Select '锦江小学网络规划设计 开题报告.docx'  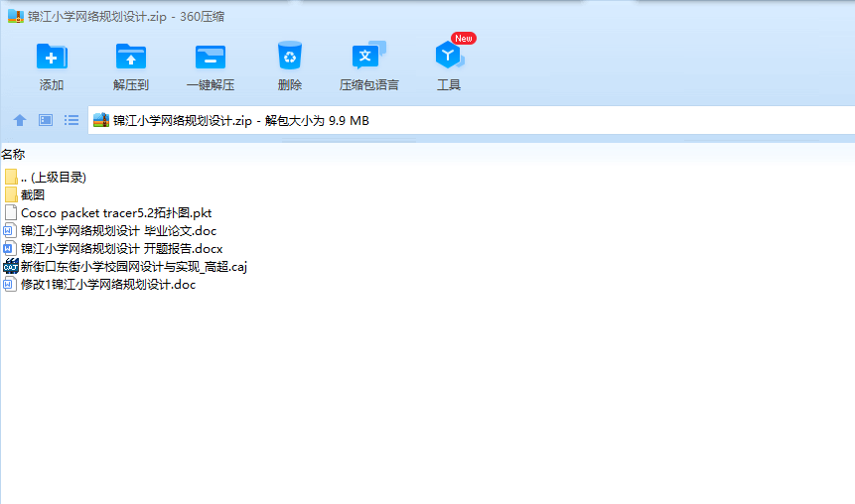pyautogui.click(x=122, y=249)
